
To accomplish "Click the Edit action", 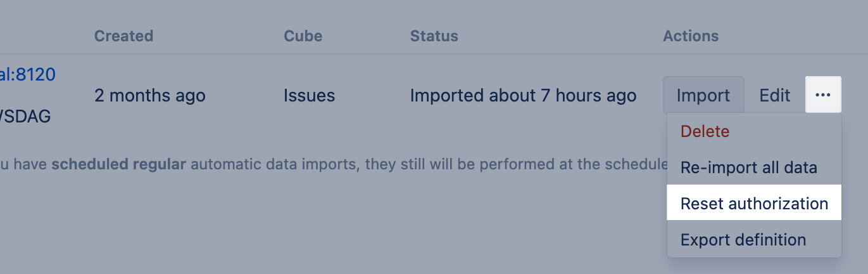I will pos(775,95).
